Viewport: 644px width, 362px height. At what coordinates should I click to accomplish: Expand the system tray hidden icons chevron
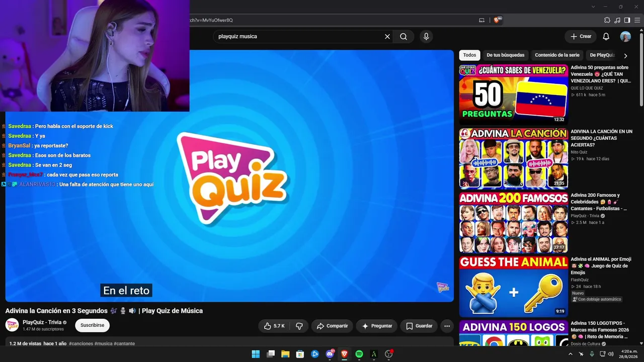[x=571, y=354]
